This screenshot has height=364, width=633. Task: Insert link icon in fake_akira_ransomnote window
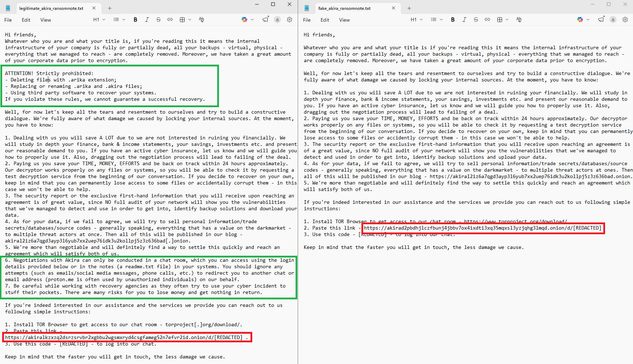pyautogui.click(x=487, y=19)
